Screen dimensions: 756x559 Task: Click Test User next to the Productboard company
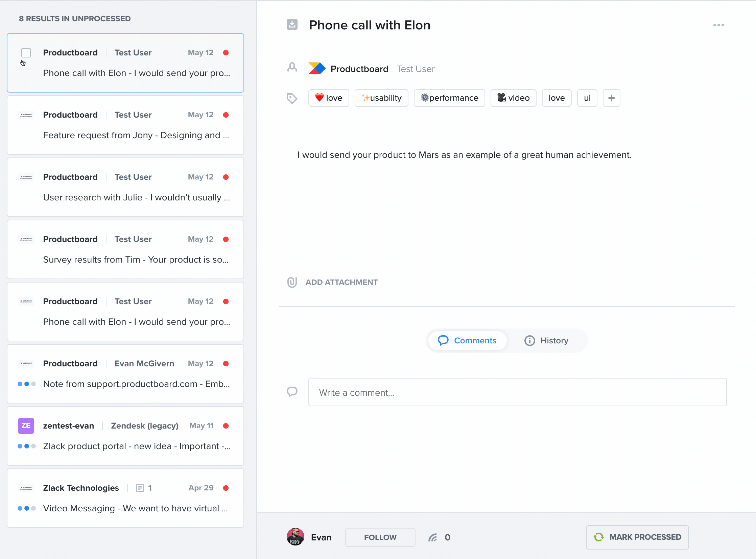416,69
